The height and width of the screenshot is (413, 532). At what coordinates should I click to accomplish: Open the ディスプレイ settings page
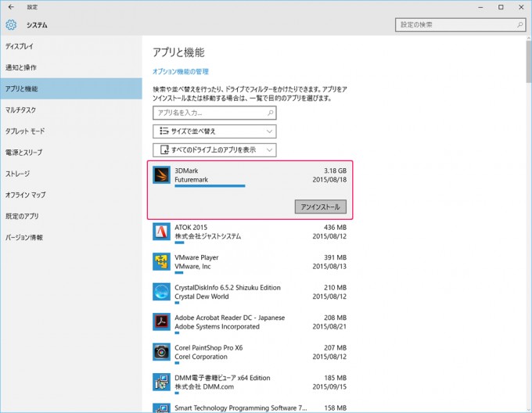71,46
